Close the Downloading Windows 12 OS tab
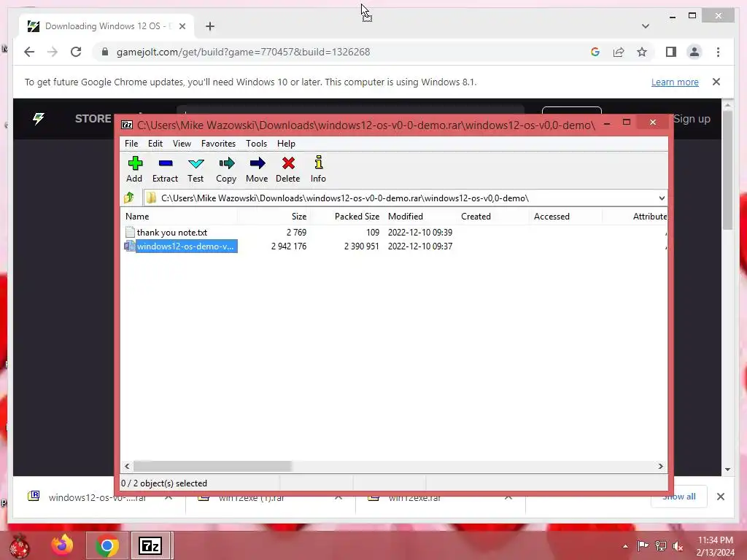The width and height of the screenshot is (747, 560). pyautogui.click(x=182, y=26)
